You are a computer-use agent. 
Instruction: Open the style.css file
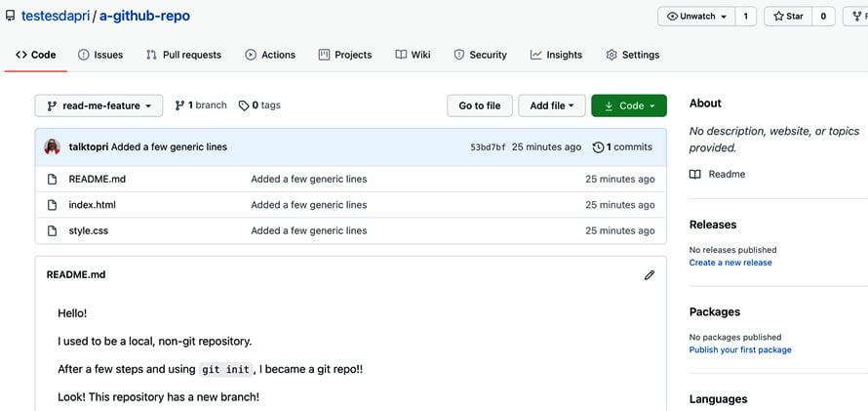click(88, 231)
